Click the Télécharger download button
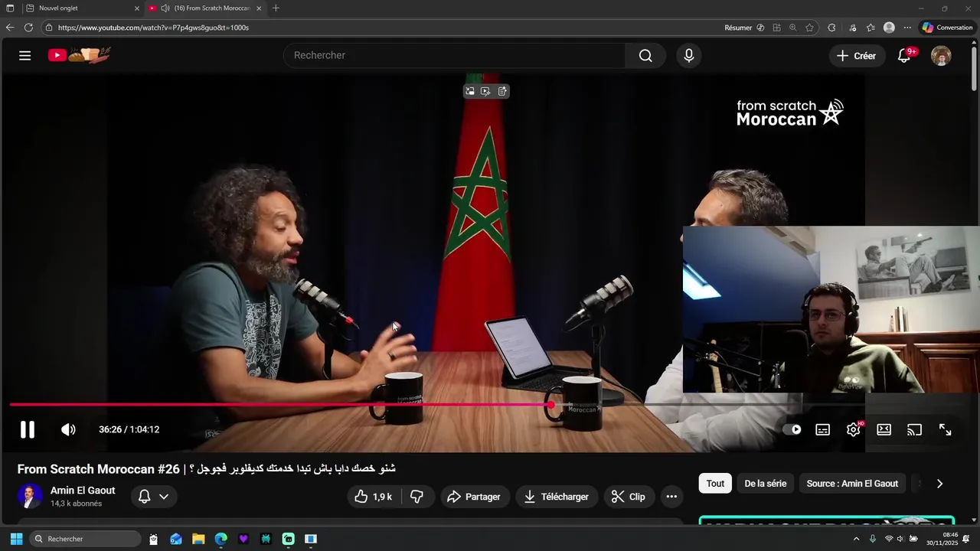This screenshot has width=980, height=551. [x=557, y=497]
